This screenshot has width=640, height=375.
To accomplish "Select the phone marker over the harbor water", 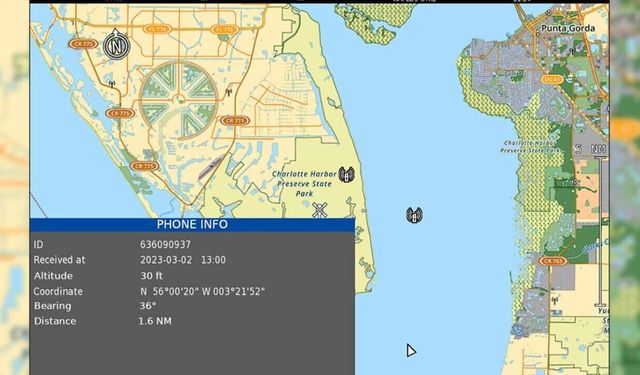I will coord(414,215).
